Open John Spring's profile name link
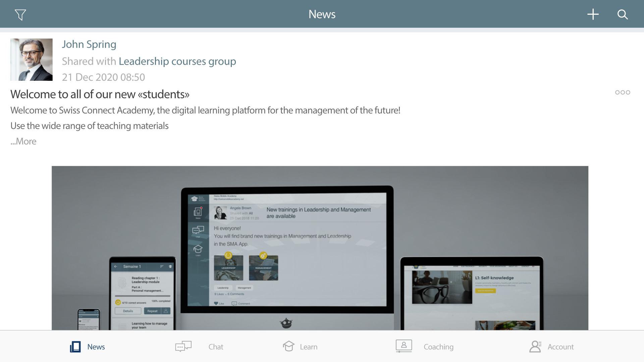The width and height of the screenshot is (644, 362). [89, 44]
